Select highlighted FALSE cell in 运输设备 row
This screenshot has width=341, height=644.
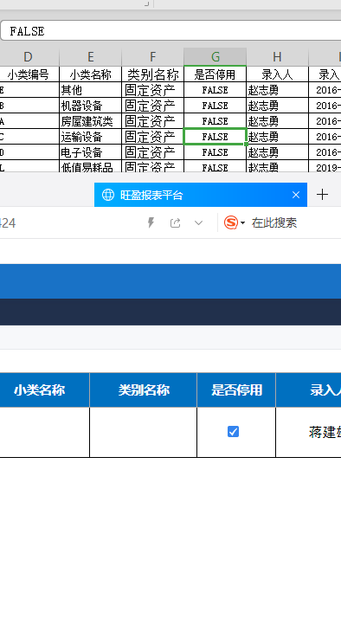click(216, 137)
